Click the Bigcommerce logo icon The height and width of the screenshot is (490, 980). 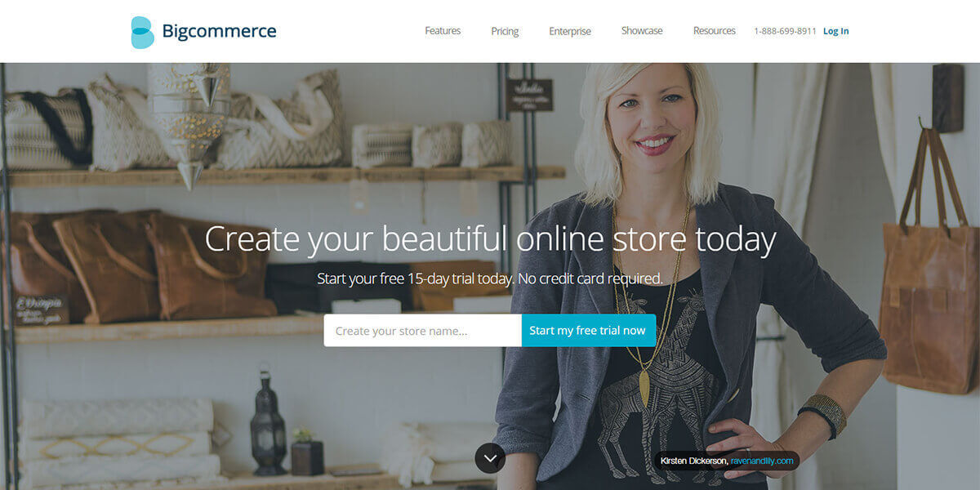tap(142, 32)
